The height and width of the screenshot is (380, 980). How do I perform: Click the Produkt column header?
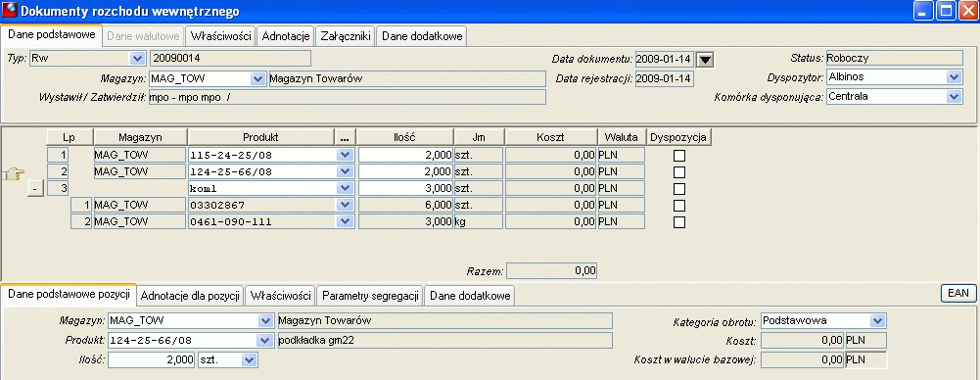pyautogui.click(x=260, y=137)
